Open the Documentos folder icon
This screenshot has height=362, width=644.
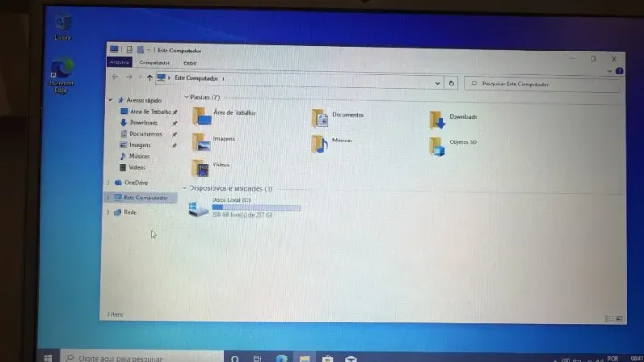(x=319, y=119)
